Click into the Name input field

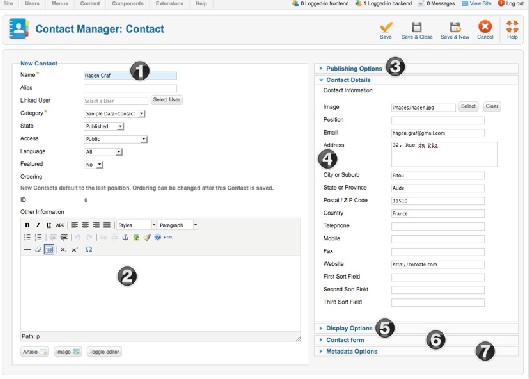(130, 76)
